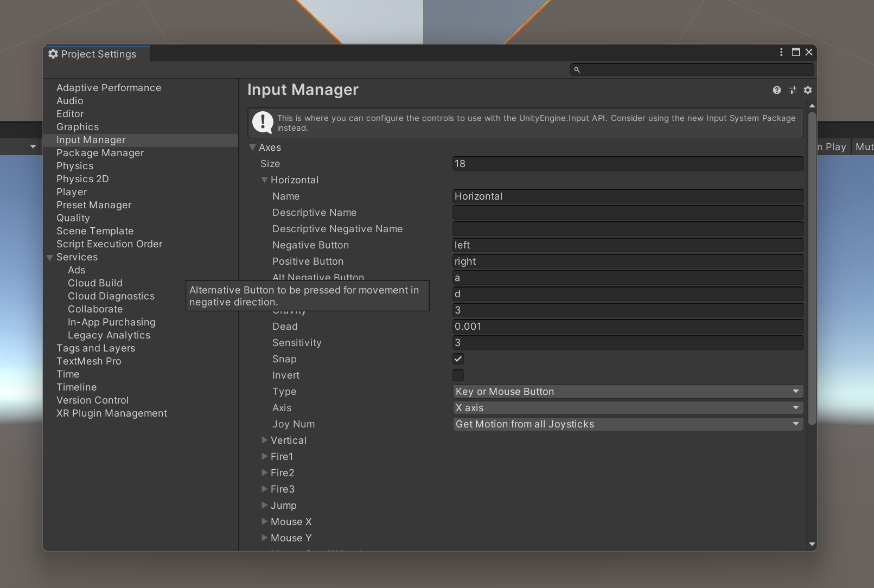Expand the Jump axis foldout
This screenshot has width=874, height=588.
tap(265, 505)
